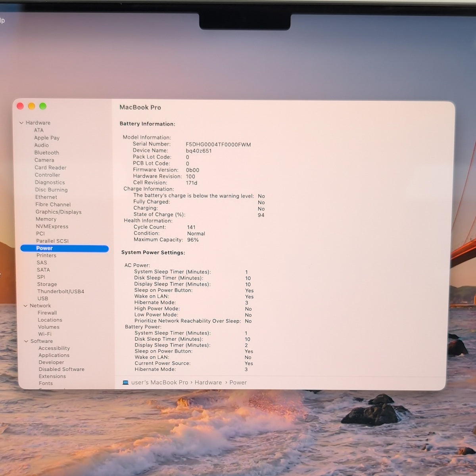Image resolution: width=476 pixels, height=476 pixels.
Task: Select Audio in the sidebar
Action: point(42,145)
